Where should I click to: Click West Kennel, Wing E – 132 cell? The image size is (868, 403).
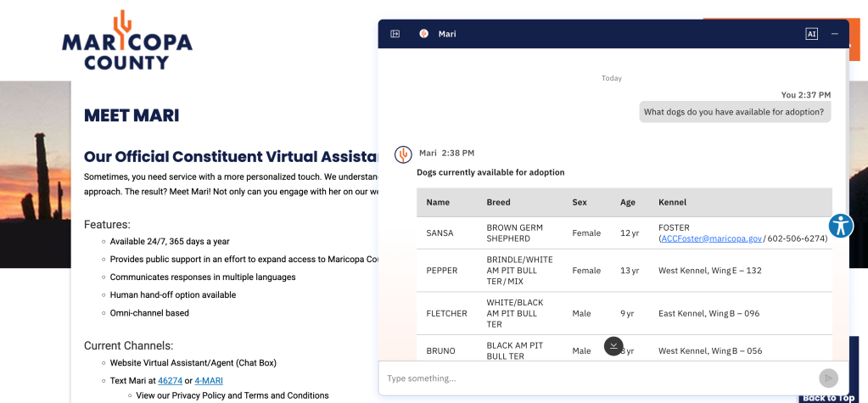click(709, 271)
